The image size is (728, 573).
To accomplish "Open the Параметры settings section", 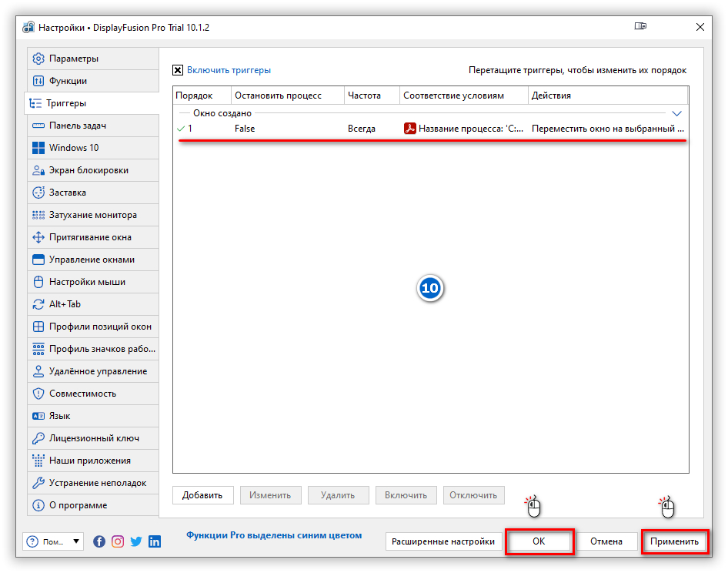I will pos(93,59).
